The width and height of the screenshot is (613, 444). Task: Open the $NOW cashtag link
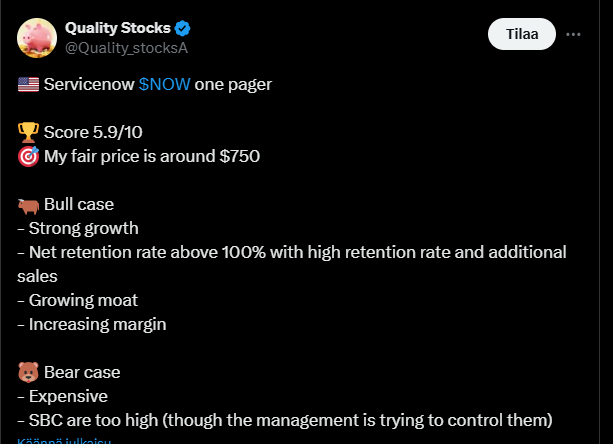click(164, 85)
